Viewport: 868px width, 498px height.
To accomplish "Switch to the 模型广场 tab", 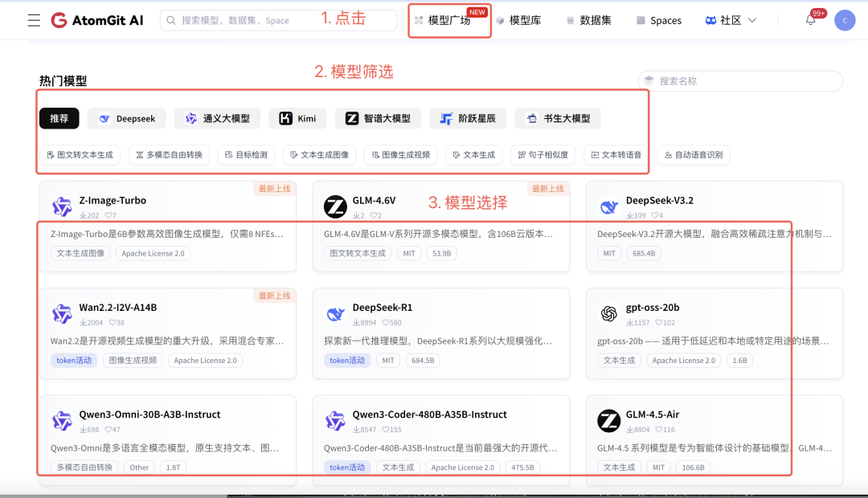I will [448, 20].
